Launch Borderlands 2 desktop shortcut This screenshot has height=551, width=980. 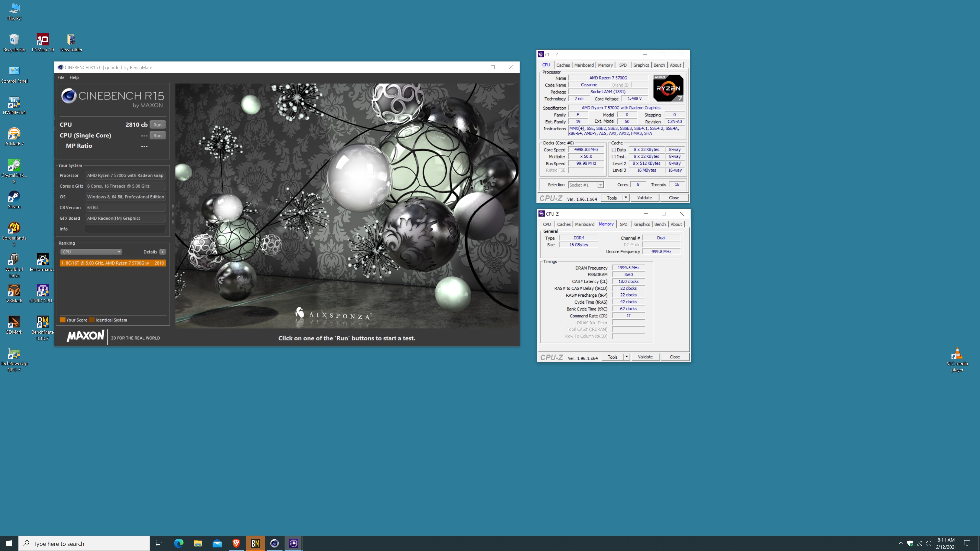[x=14, y=234]
